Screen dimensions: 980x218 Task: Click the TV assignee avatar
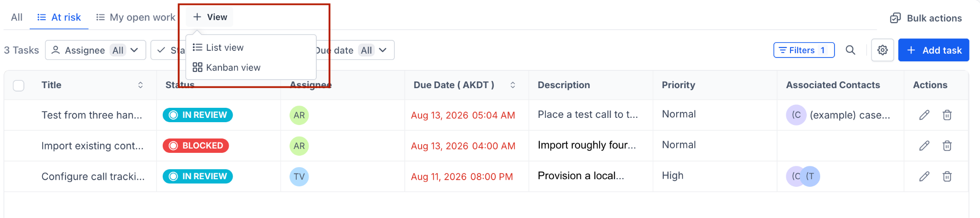click(x=299, y=176)
